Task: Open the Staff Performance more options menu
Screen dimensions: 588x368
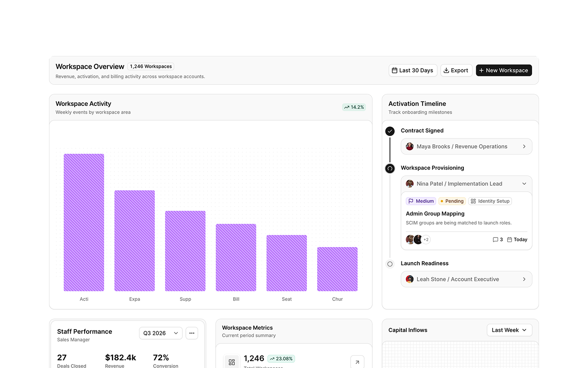Action: [x=192, y=333]
